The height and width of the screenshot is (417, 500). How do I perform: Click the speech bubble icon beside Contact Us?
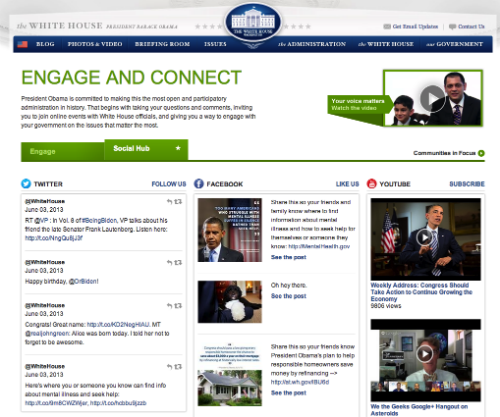pos(452,26)
